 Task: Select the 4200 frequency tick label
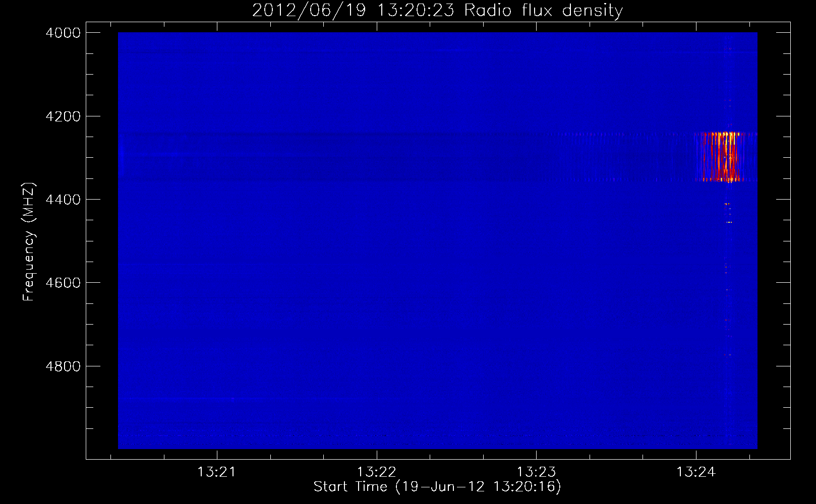(63, 116)
